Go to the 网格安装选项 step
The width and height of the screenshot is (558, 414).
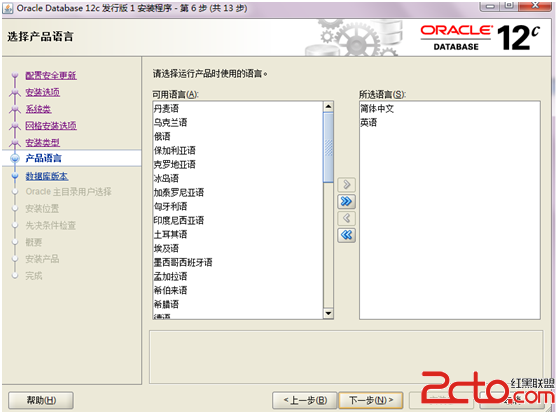point(51,126)
